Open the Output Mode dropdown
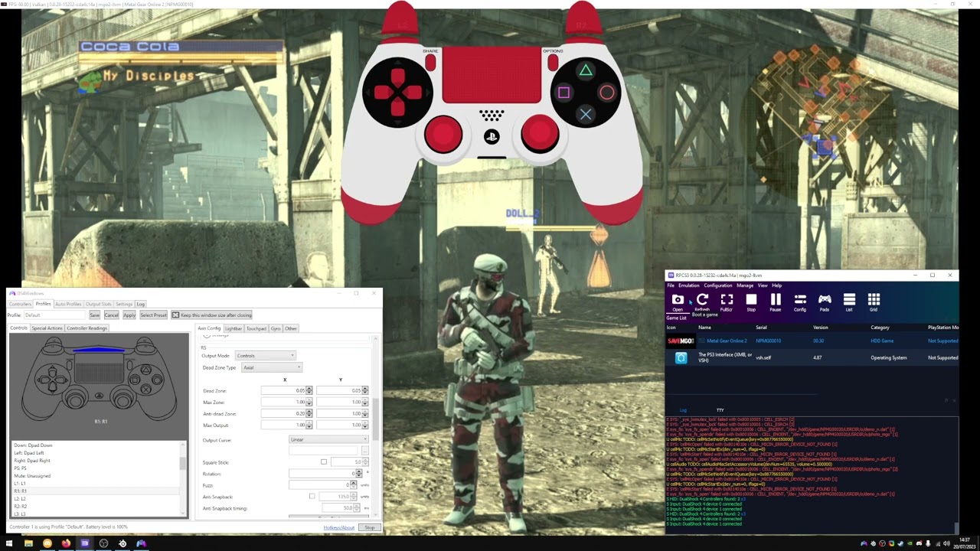Screen dimensions: 980x551 pyautogui.click(x=265, y=356)
